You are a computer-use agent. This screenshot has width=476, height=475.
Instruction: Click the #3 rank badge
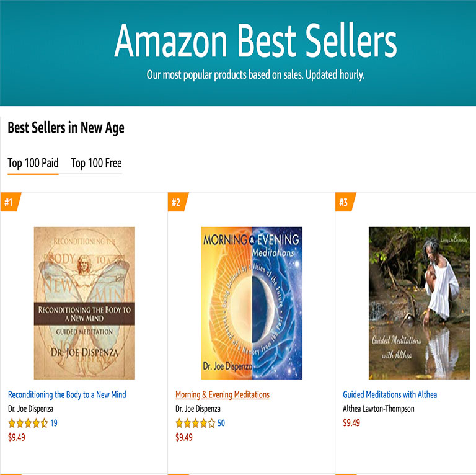point(345,202)
